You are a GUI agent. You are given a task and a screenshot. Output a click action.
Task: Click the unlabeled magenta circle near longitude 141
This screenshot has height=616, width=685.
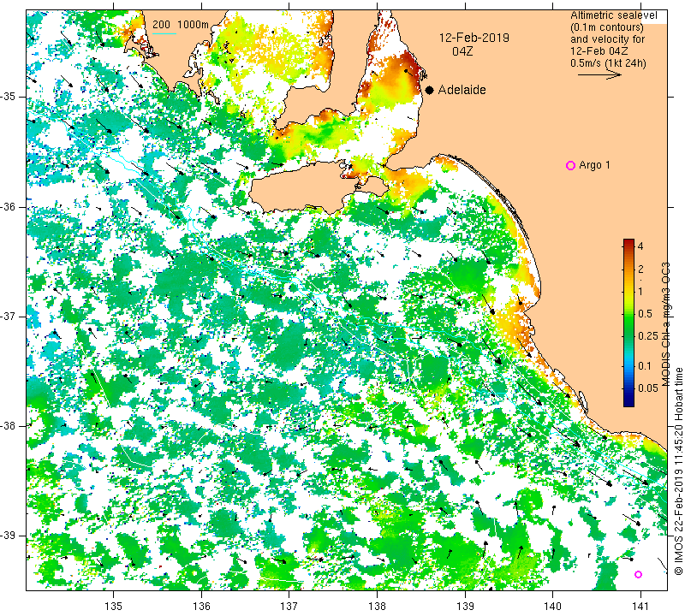coord(638,574)
